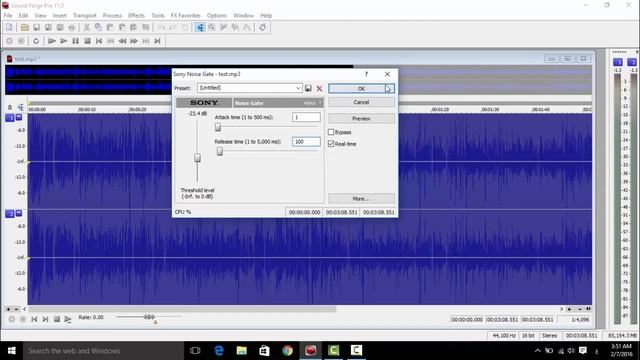Screen dimensions: 640x360
Task: Click the Record button in transport toolbar
Action: click(9, 41)
